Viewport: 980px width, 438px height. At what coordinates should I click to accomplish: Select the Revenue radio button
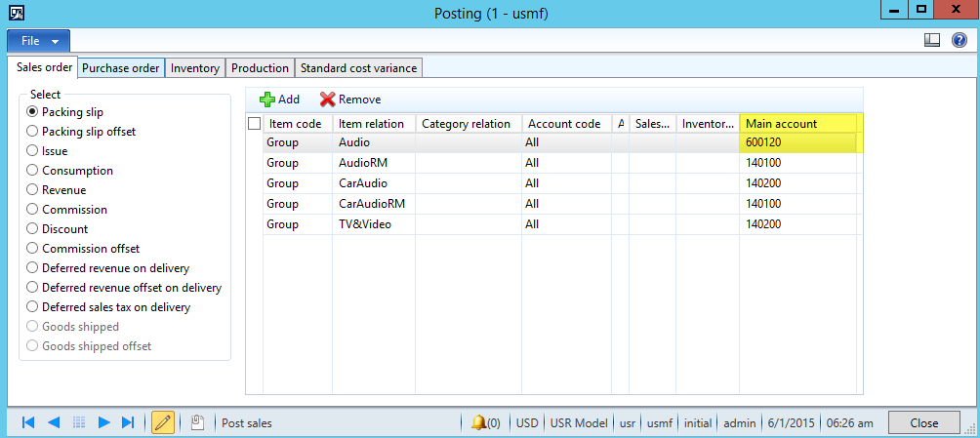33,190
